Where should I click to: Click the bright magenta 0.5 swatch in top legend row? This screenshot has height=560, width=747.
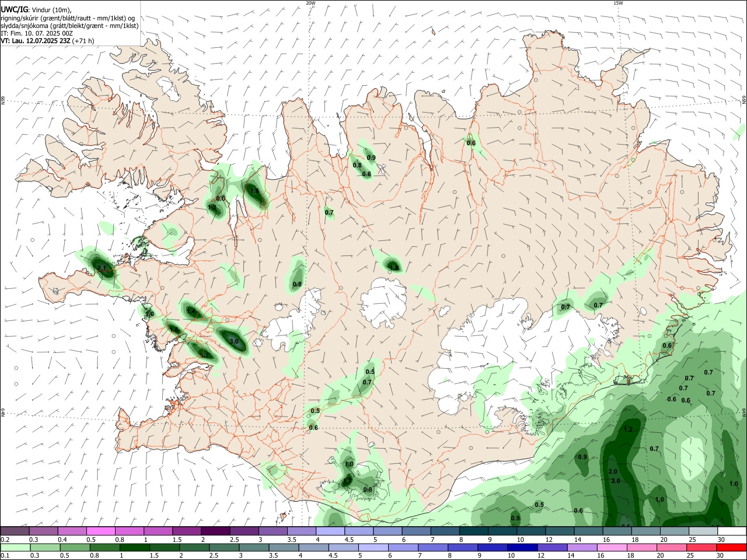click(100, 531)
